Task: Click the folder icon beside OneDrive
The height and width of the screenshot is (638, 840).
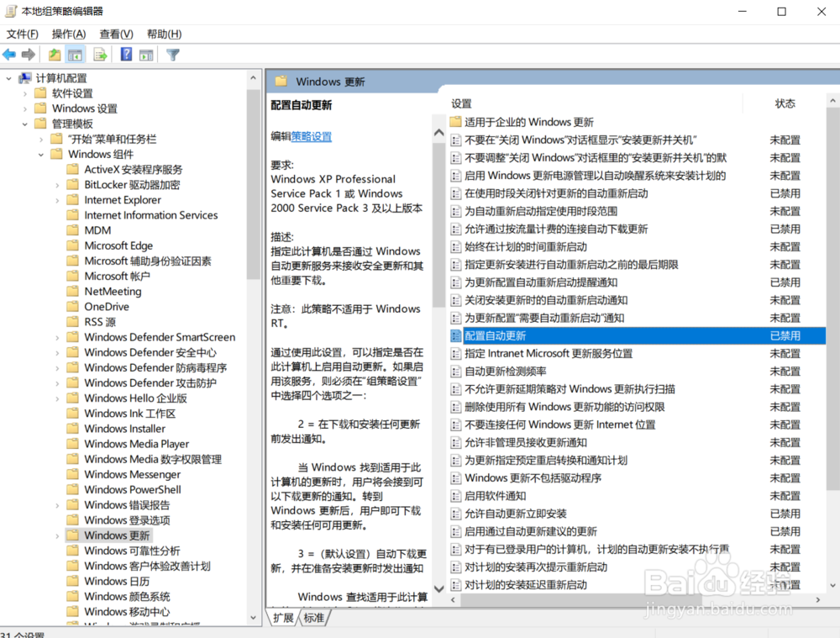Action: coord(72,307)
